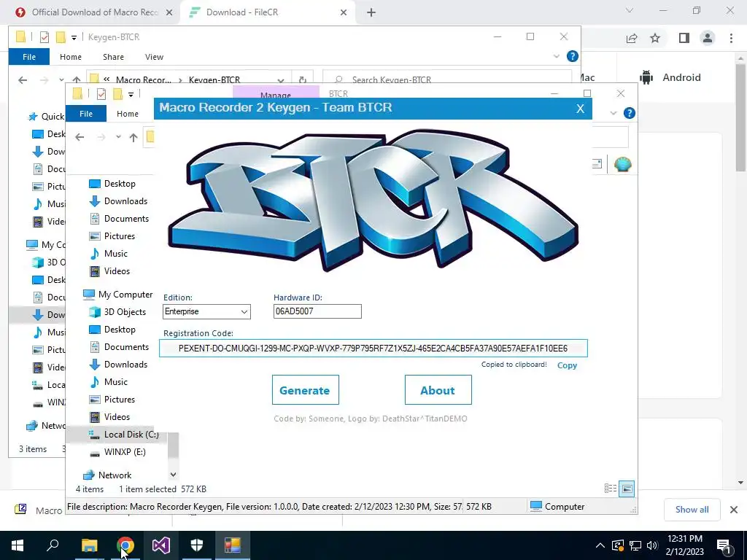747x560 pixels.
Task: Refresh the Keygen-BTCR Explorer window
Action: click(302, 80)
